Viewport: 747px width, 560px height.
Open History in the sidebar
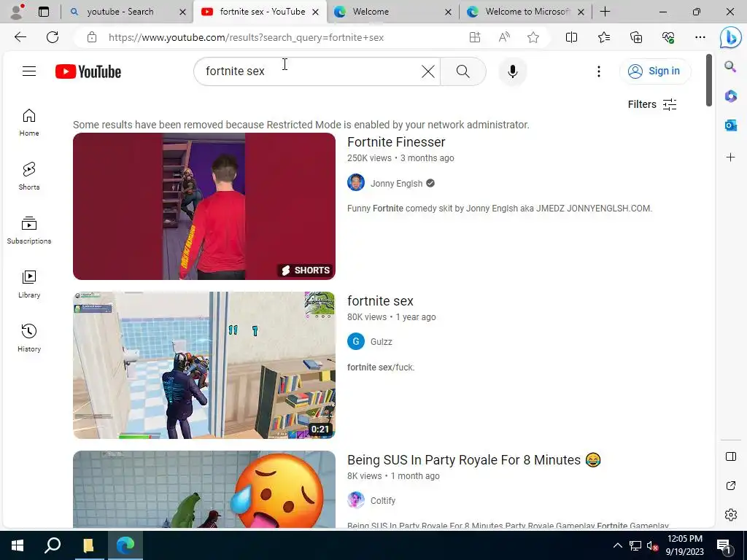(29, 338)
